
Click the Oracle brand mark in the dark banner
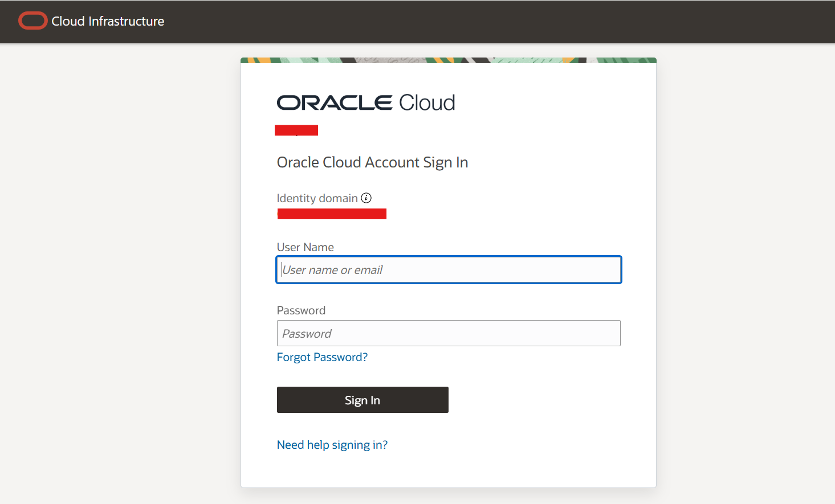click(x=32, y=21)
